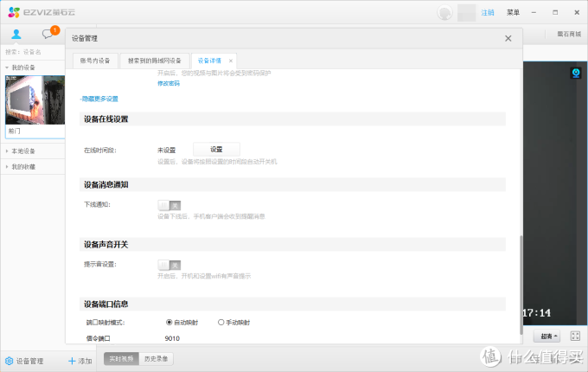Switch to 历史录像 tab
The image size is (588, 372).
coord(156,359)
